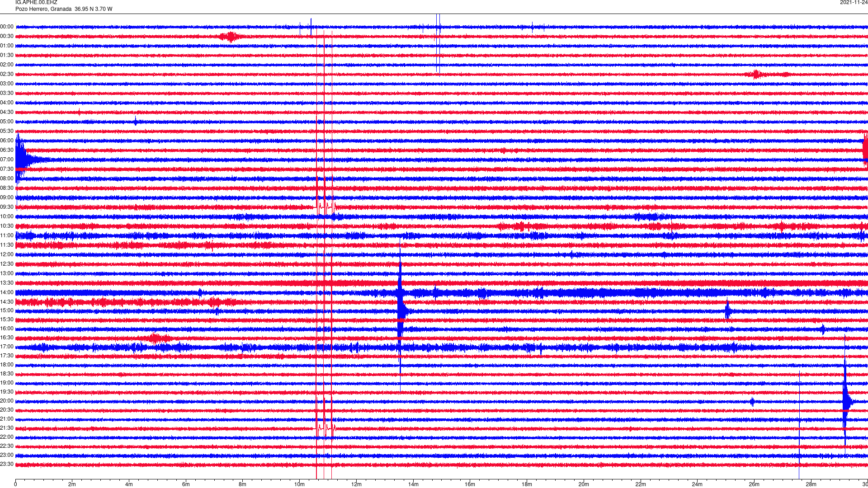Viewport: 868px width, 488px height.
Task: Click the 18m tick on time axis
Action: pyautogui.click(x=527, y=484)
